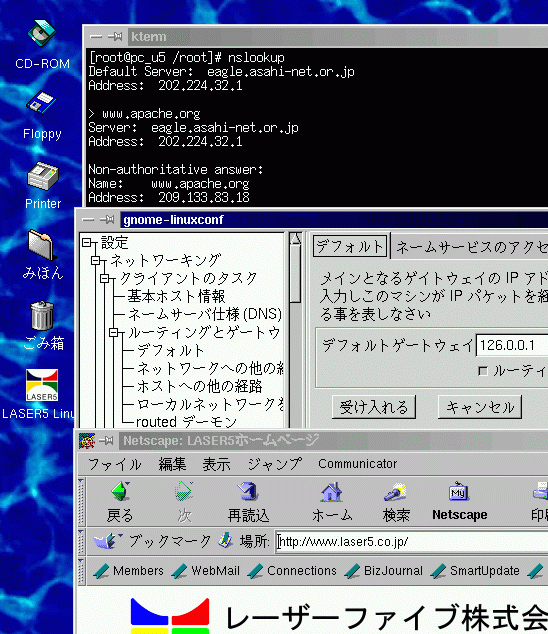
Task: Open the ごみ箱 trash icon
Action: [42, 316]
